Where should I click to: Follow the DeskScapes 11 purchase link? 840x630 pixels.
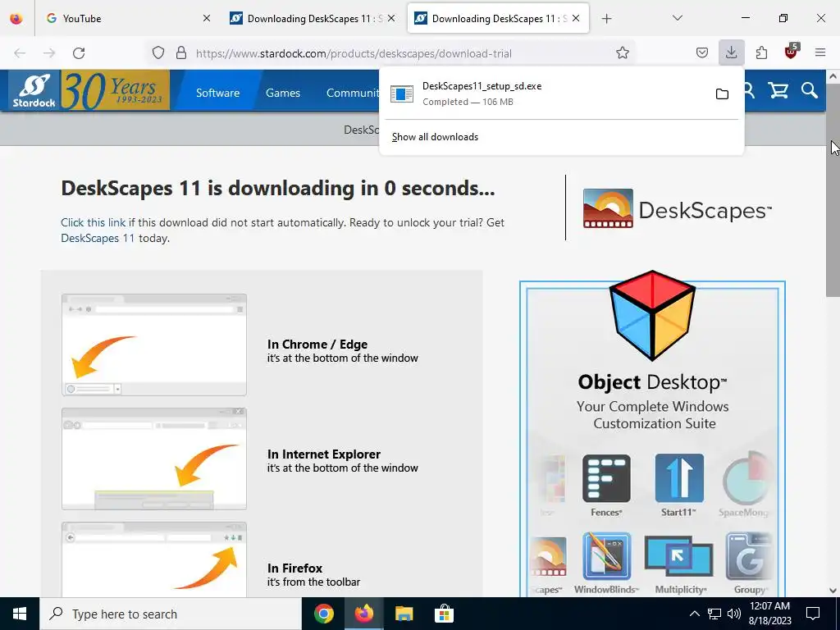point(98,238)
